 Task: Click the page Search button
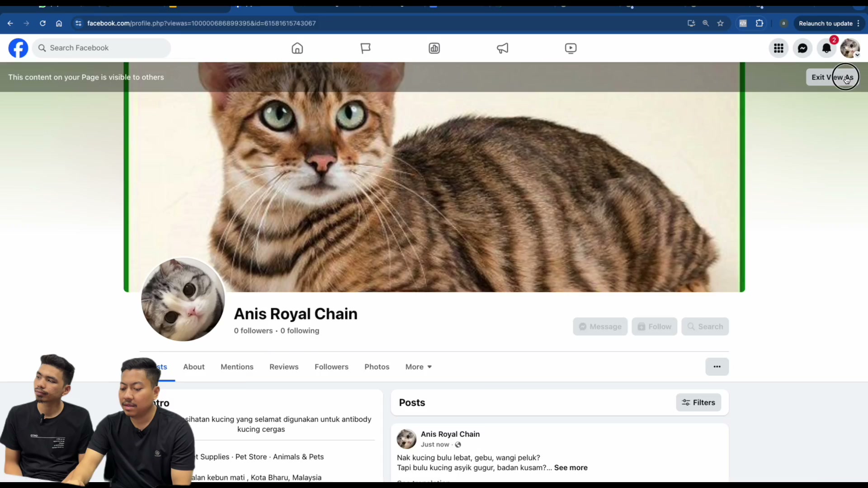705,326
